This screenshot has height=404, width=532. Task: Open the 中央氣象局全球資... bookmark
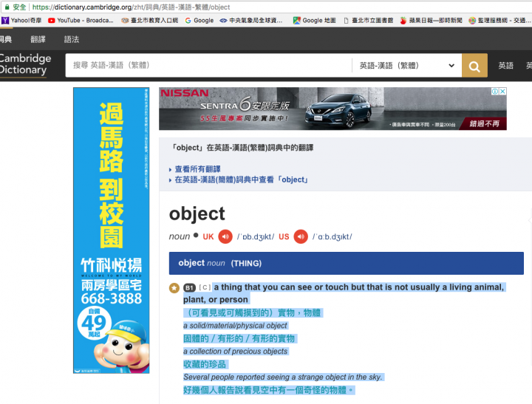(251, 21)
